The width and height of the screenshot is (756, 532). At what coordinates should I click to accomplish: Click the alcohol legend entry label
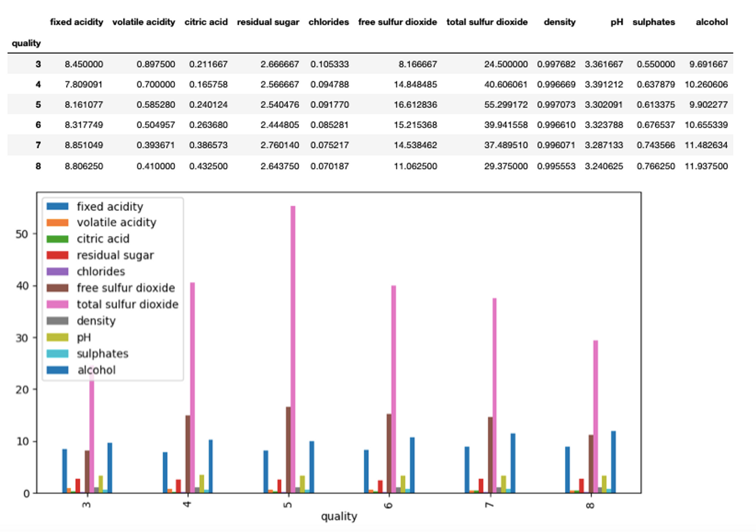point(96,370)
